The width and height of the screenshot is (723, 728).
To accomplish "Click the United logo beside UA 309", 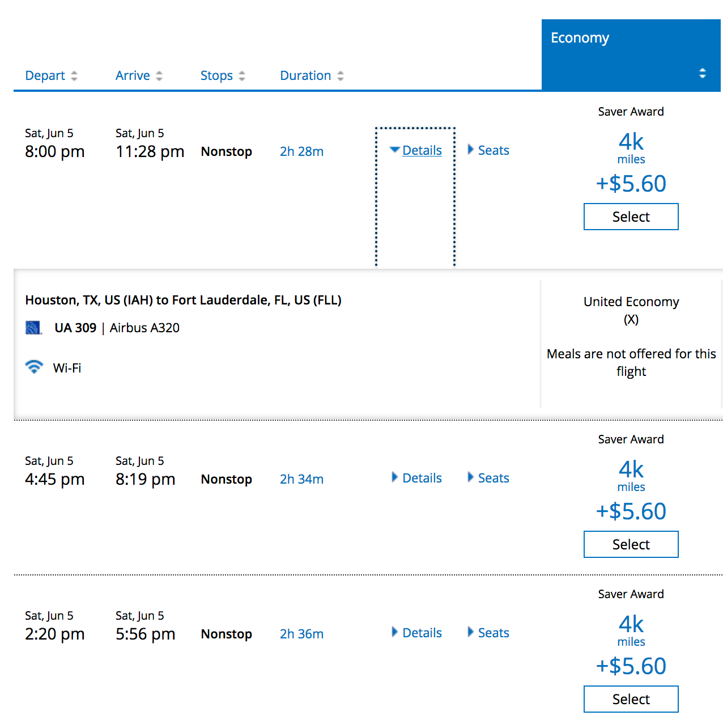I will pyautogui.click(x=34, y=328).
